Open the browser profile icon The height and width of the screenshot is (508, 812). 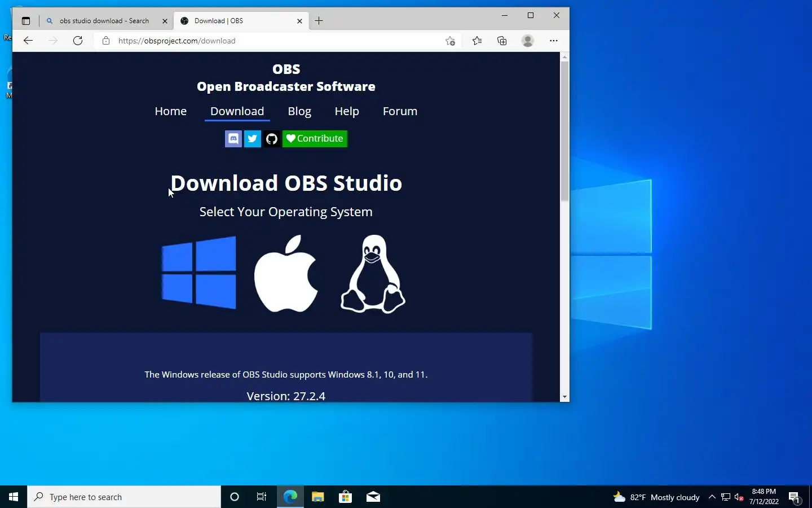528,41
